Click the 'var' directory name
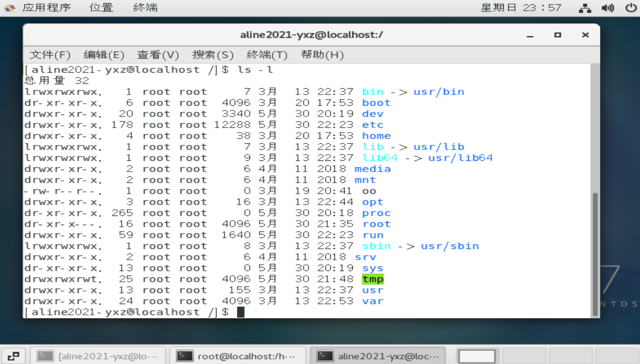Screen dimensions: 640x364 pyautogui.click(x=373, y=301)
